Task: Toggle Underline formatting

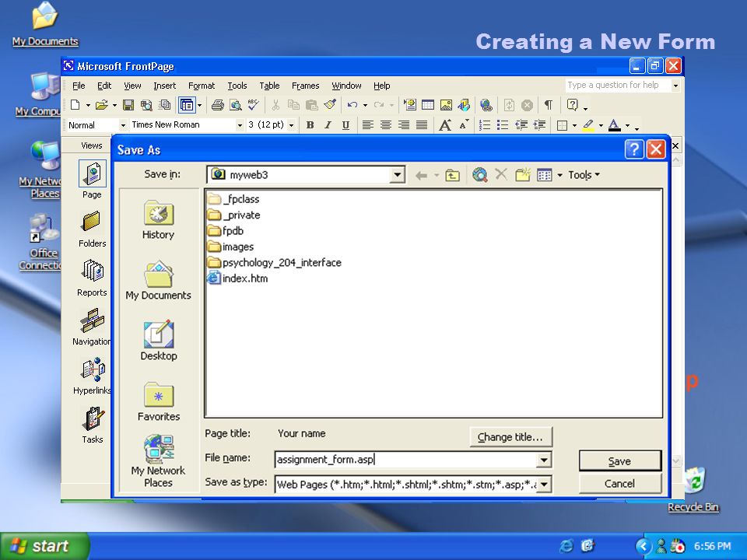Action: pos(345,125)
